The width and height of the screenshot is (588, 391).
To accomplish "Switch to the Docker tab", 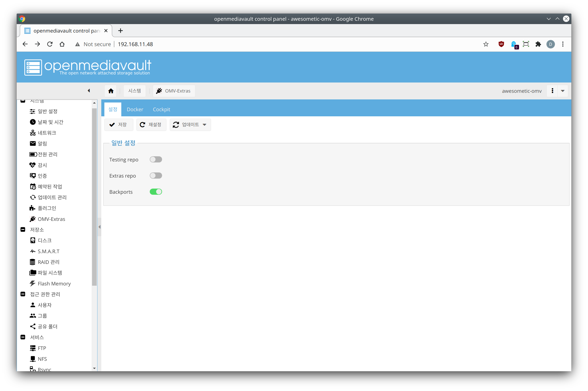I will click(135, 109).
